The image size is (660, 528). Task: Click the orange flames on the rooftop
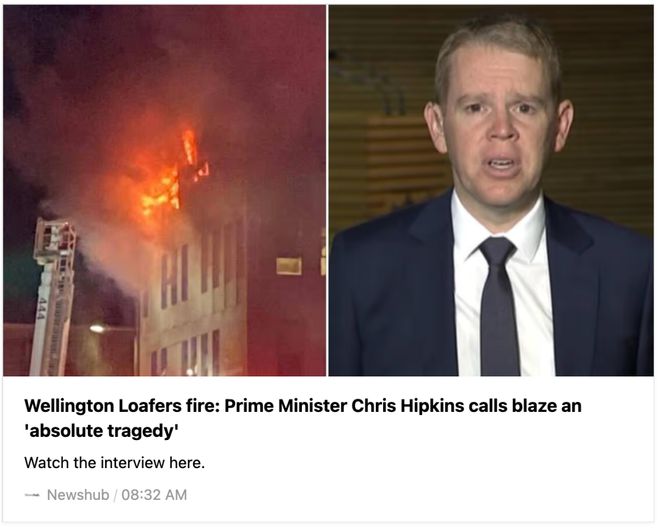173,177
